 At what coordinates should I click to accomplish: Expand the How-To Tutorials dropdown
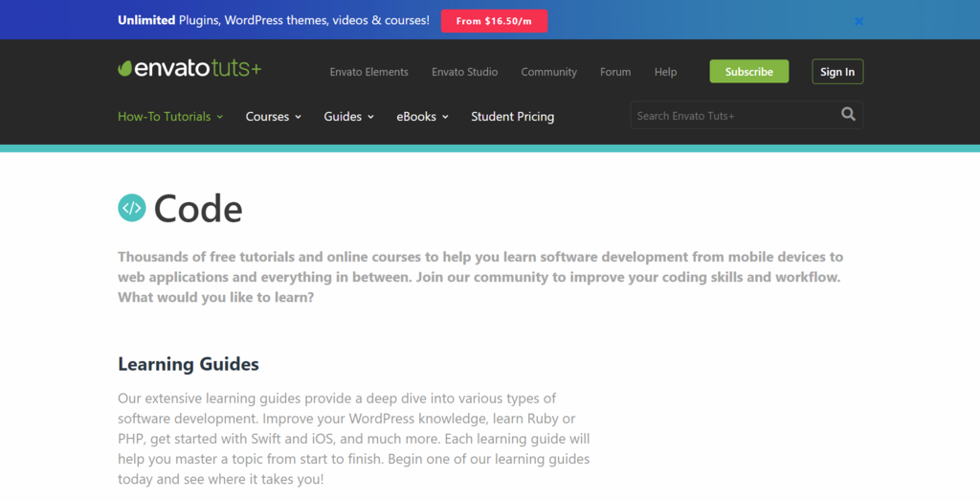pos(170,116)
